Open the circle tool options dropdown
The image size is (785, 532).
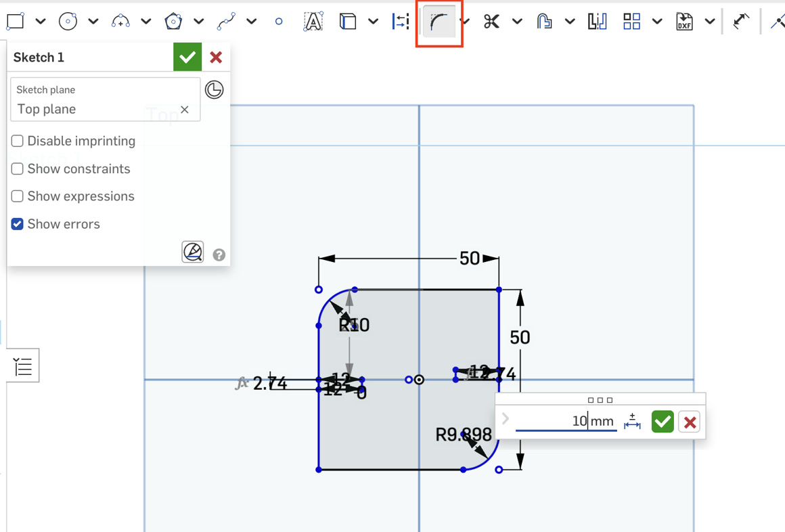[93, 22]
